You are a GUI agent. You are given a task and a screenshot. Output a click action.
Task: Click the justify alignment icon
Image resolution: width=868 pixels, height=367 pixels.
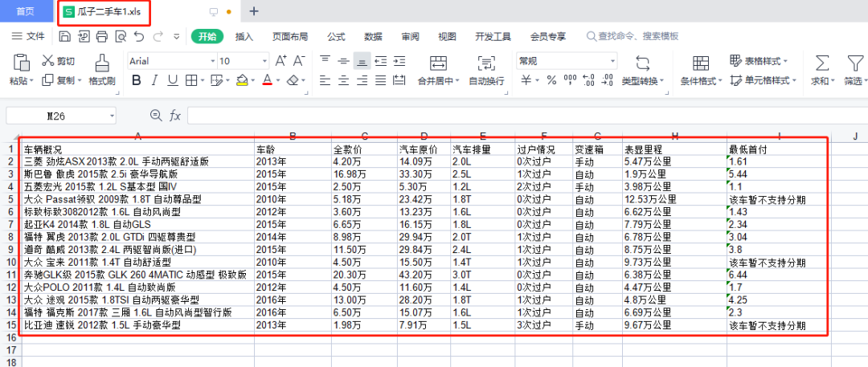pos(381,81)
